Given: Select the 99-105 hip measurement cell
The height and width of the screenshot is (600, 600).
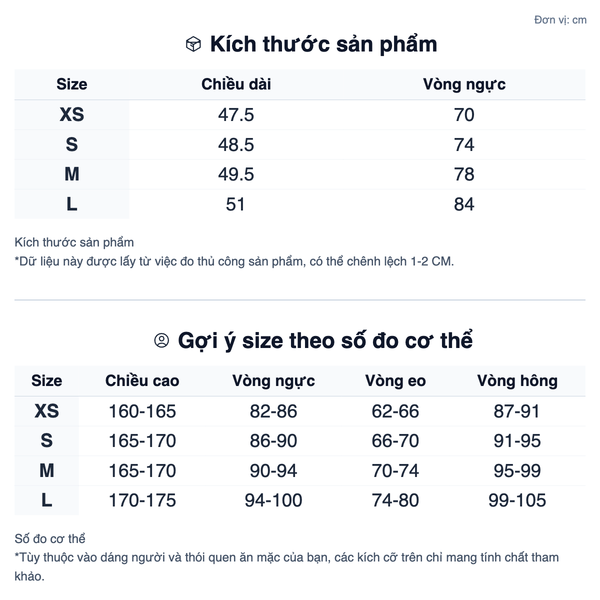Looking at the screenshot, I should tap(517, 500).
